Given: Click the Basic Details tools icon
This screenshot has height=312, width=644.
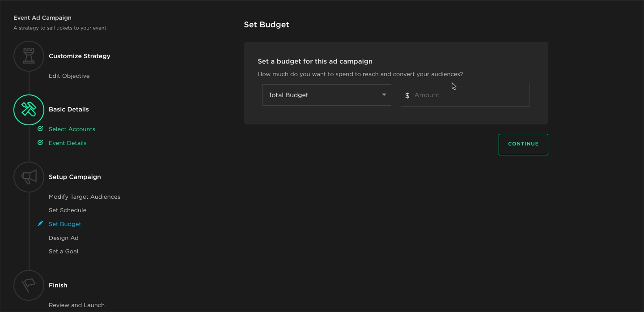Looking at the screenshot, I should [x=29, y=110].
